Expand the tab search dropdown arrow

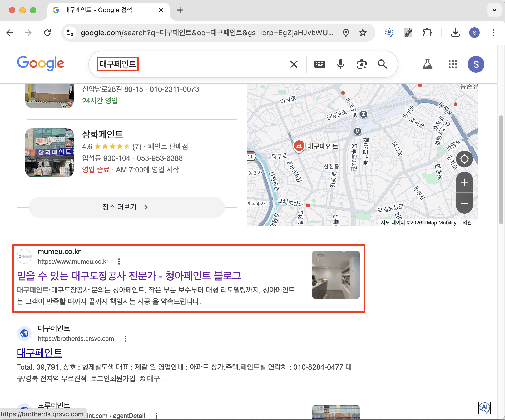coord(494,10)
